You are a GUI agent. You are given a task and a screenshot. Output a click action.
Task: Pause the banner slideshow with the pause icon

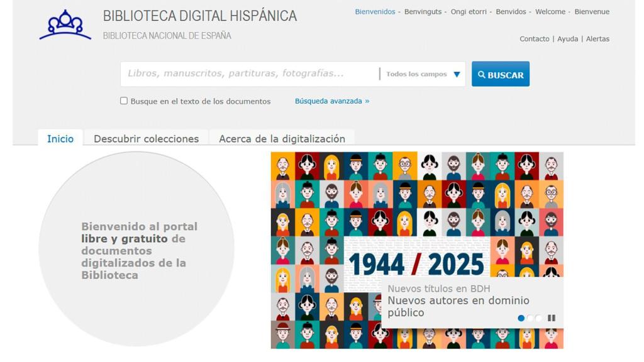tap(552, 319)
